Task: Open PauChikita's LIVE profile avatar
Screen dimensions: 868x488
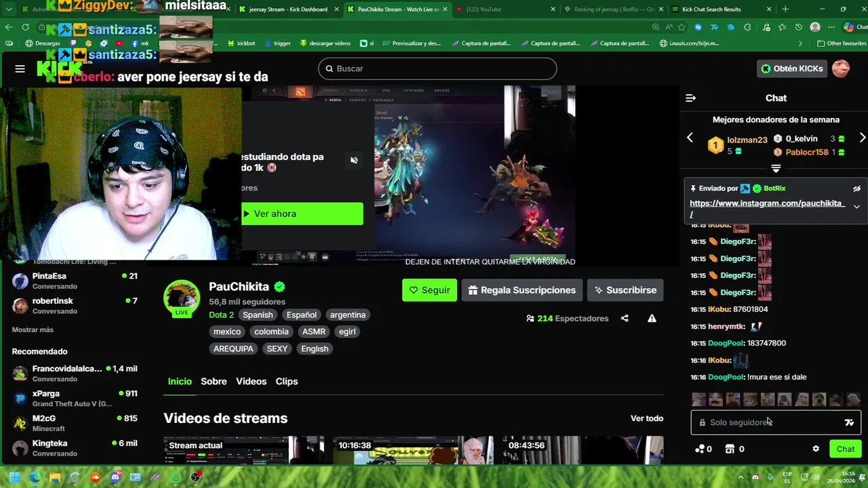Action: (x=182, y=298)
